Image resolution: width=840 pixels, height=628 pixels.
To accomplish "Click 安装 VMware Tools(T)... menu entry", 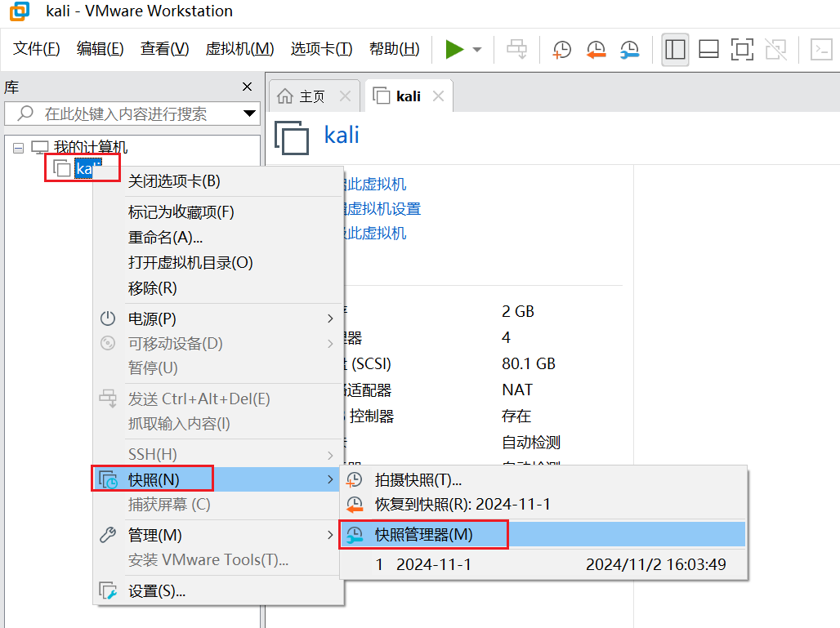I will [x=218, y=560].
